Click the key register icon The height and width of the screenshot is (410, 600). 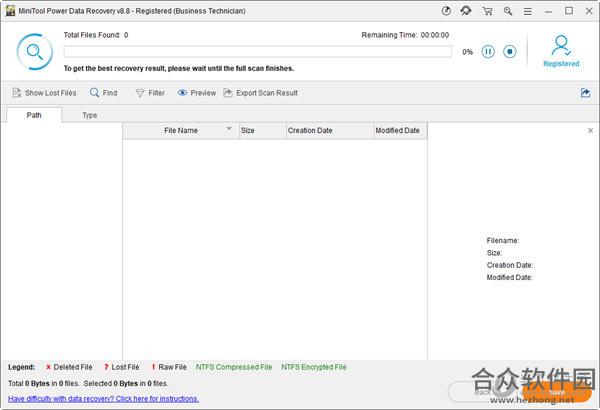pyautogui.click(x=508, y=11)
